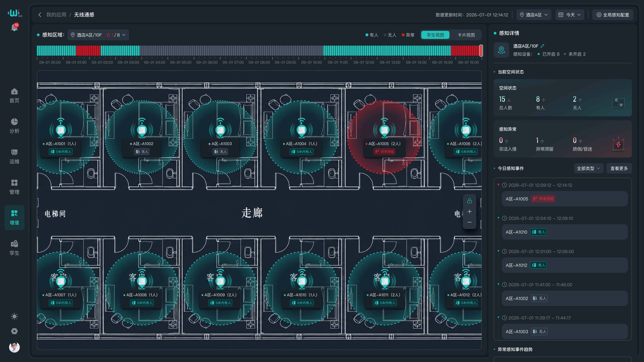644x362 pixels.
Task: Open 酒店A区 location dropdown in header
Action: (534, 15)
